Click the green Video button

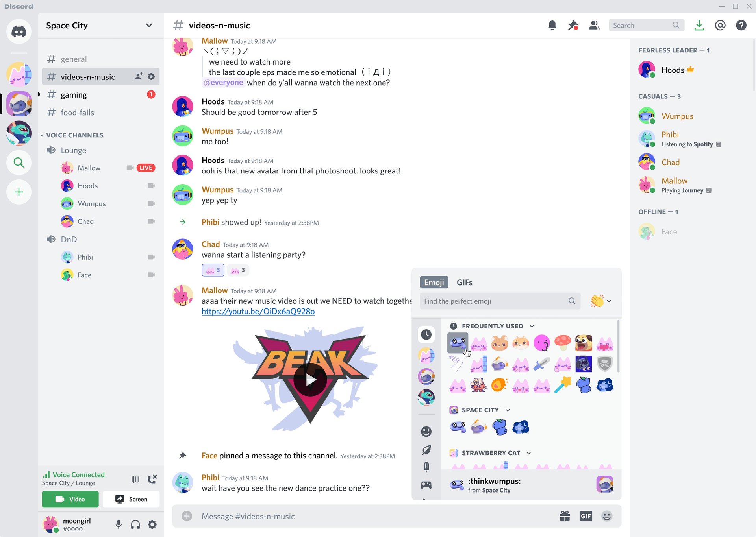pos(70,499)
